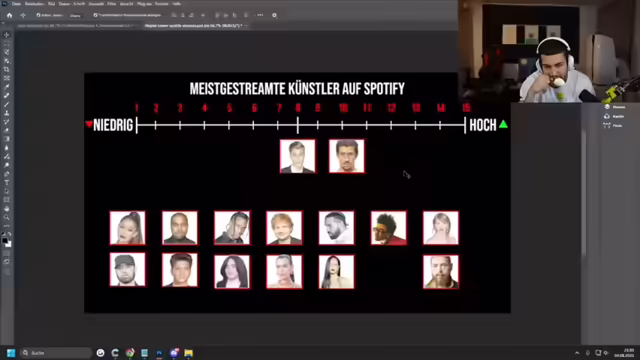This screenshot has height=360, width=640.
Task: Open the Pfade (Paths) panel
Action: (x=613, y=126)
